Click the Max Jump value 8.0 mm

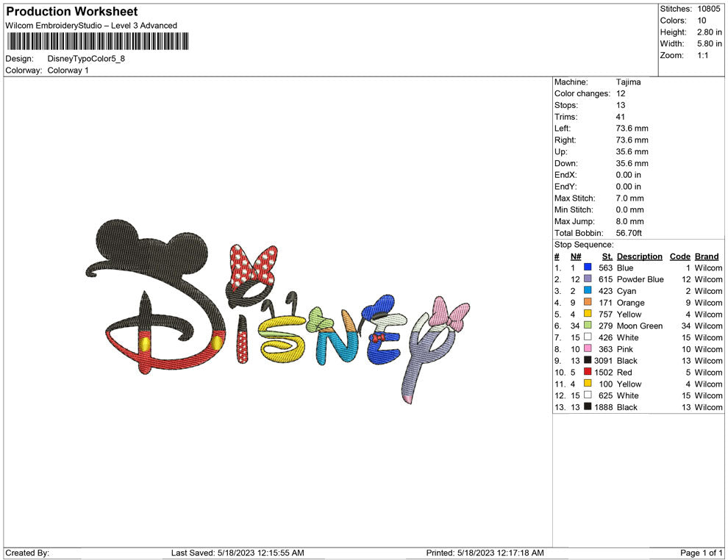(x=630, y=221)
